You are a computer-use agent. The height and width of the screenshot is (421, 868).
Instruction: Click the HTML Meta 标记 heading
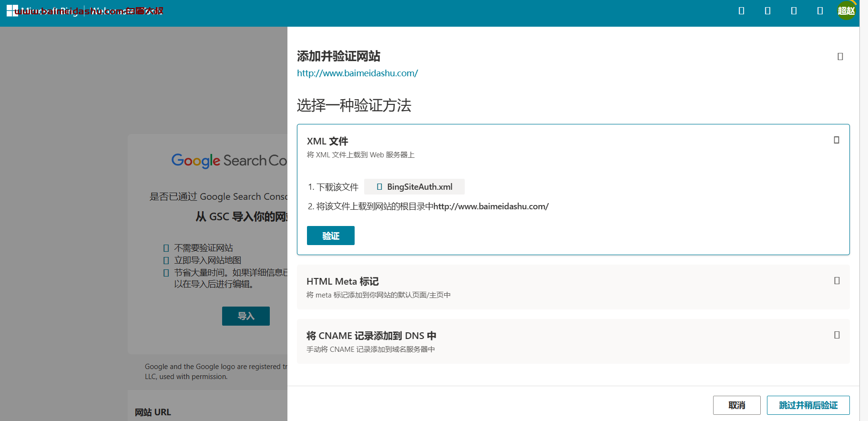click(x=343, y=281)
